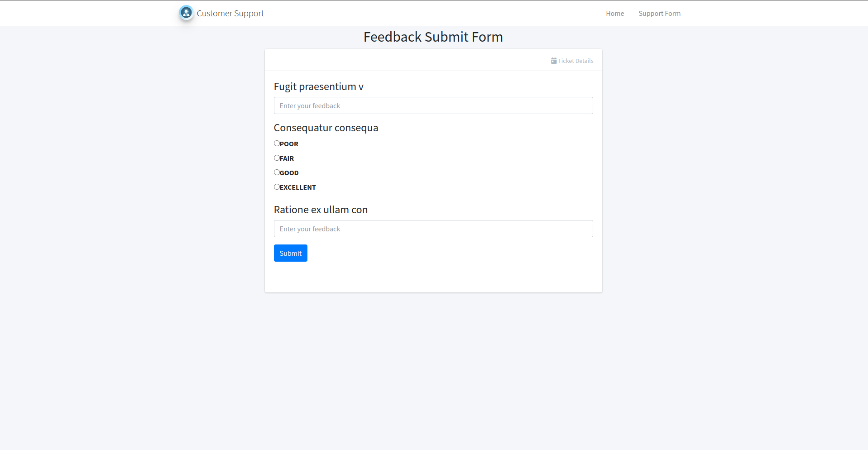Click the GOOD label text
868x450 pixels.
click(289, 173)
